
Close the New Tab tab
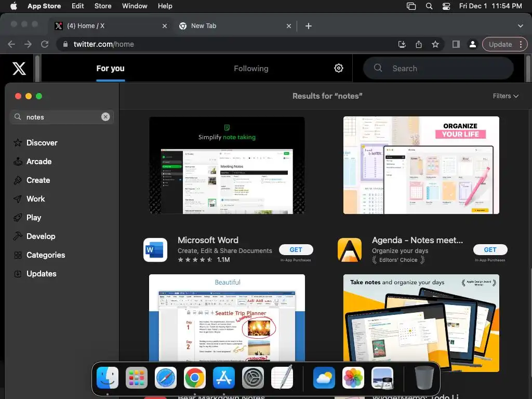click(x=289, y=26)
